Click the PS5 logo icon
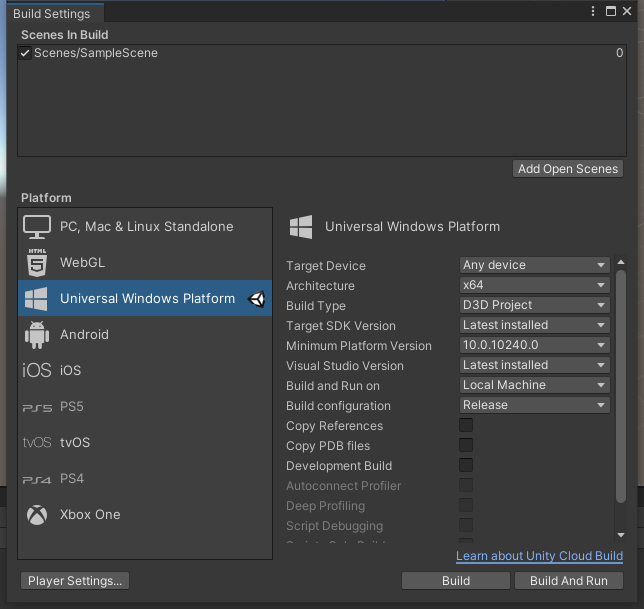644x609 pixels. (37, 408)
